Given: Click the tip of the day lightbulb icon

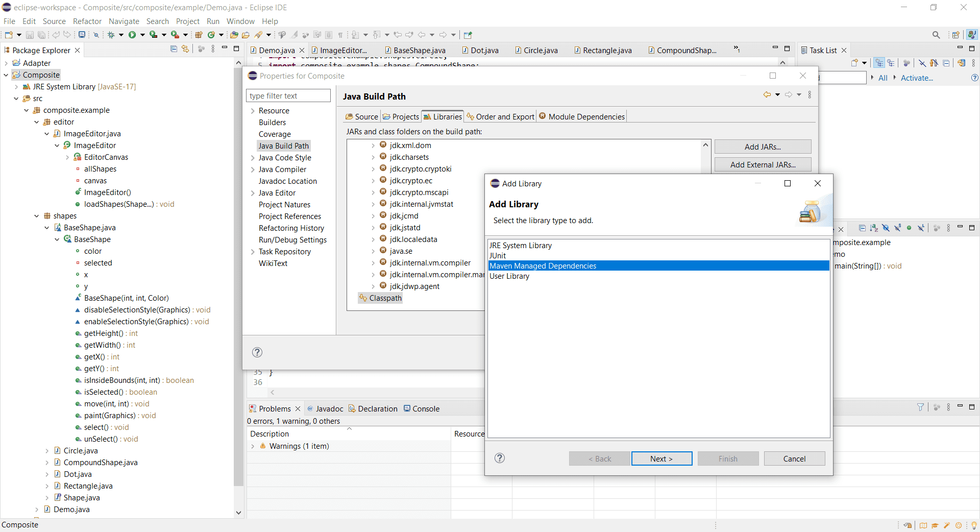Looking at the screenshot, I should [974, 525].
